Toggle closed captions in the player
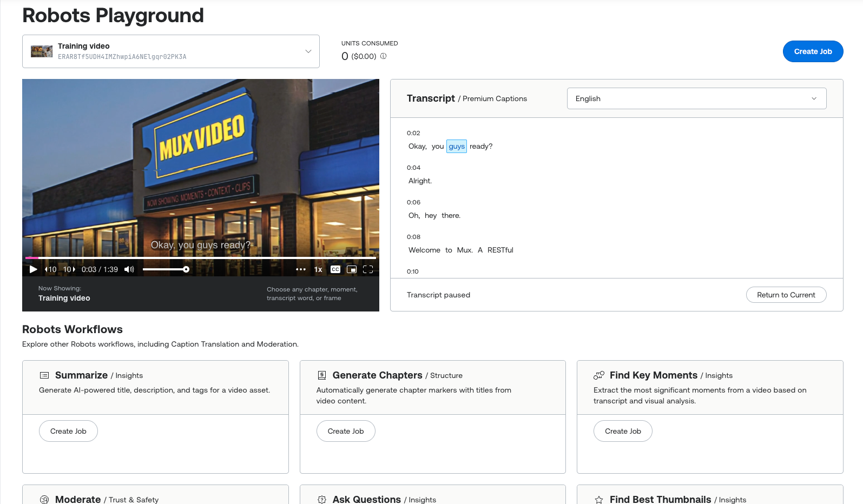 coord(335,269)
